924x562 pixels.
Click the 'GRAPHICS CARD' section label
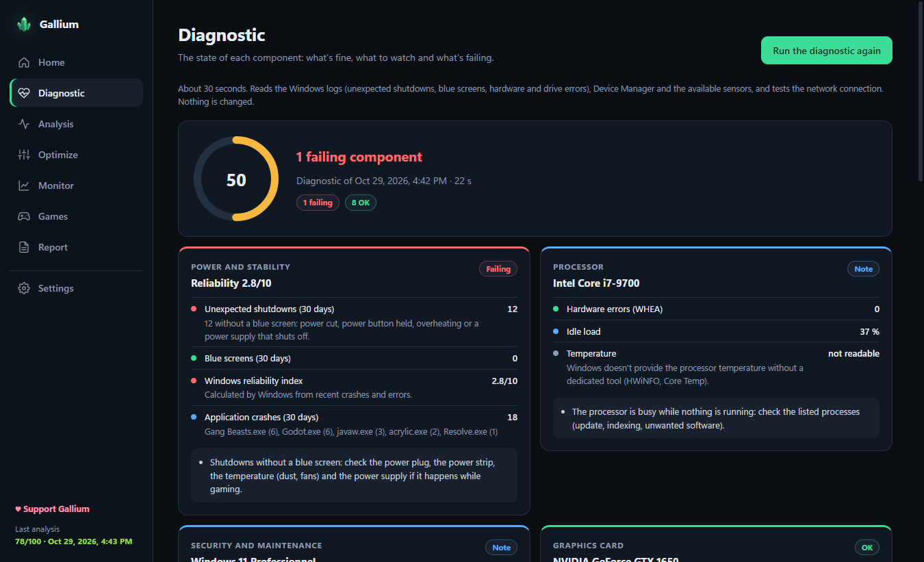click(x=588, y=546)
